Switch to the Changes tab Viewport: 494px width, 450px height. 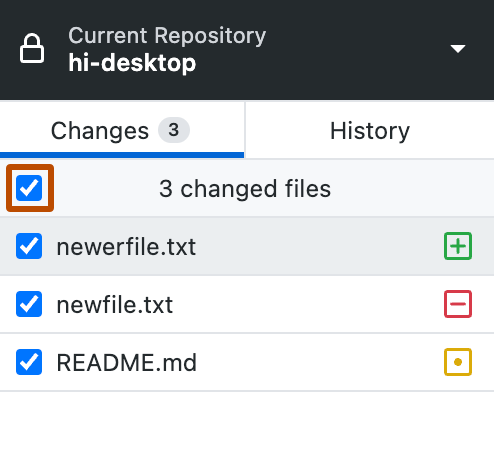122,130
